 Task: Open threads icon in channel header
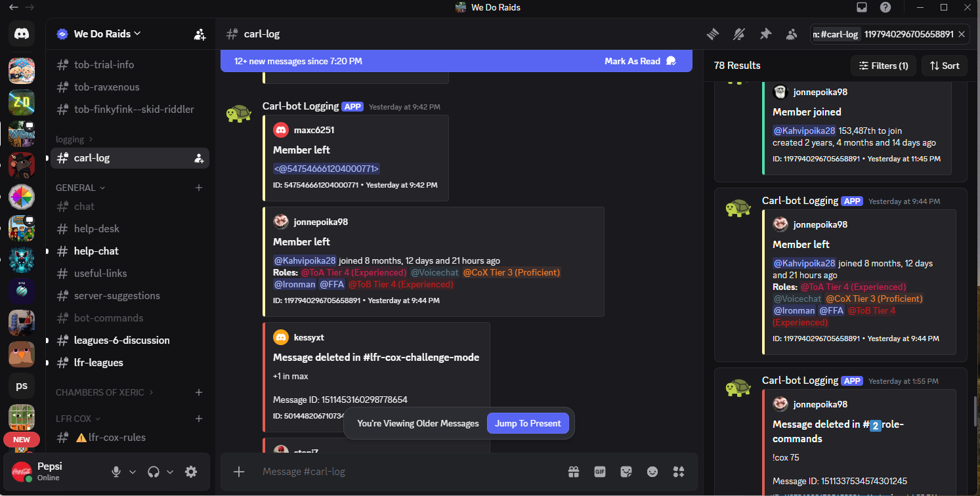[713, 34]
